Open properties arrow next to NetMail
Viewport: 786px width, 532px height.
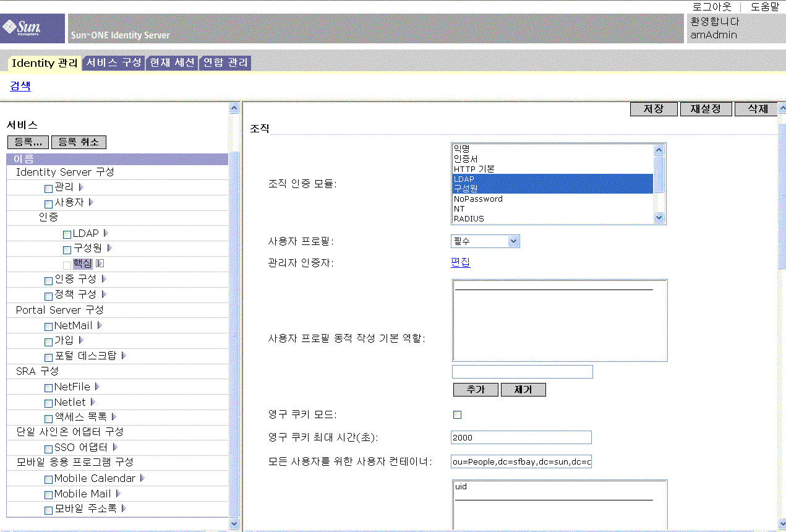100,325
